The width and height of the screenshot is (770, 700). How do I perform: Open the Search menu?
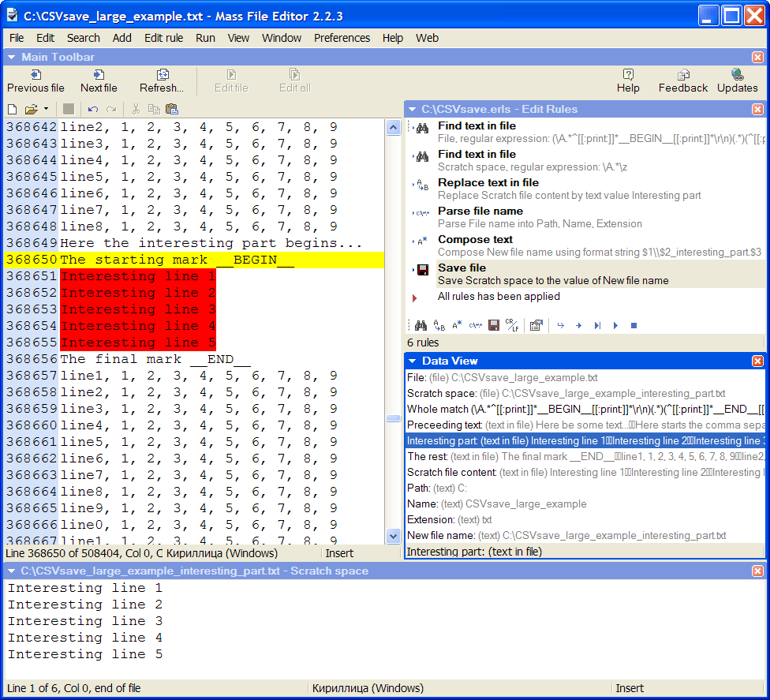84,38
